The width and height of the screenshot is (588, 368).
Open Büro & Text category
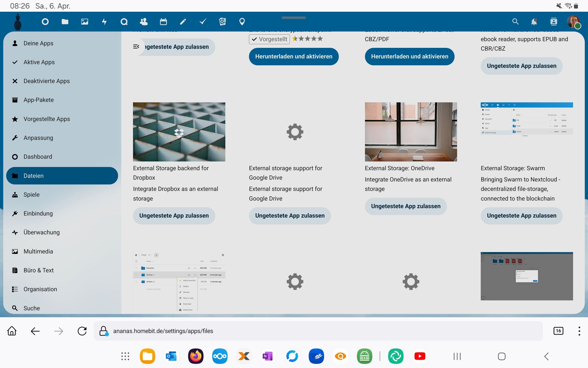point(62,270)
